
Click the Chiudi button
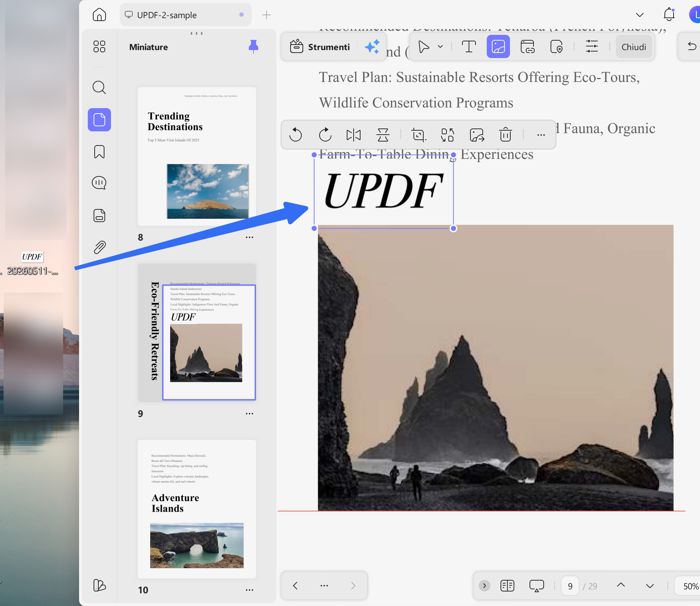[634, 47]
